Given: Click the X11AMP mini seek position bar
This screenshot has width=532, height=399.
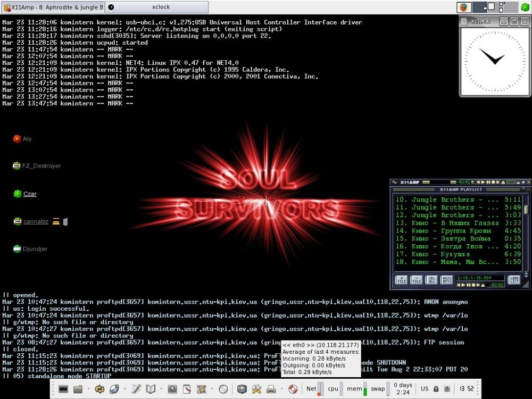Looking at the screenshot, I should pos(511,182).
